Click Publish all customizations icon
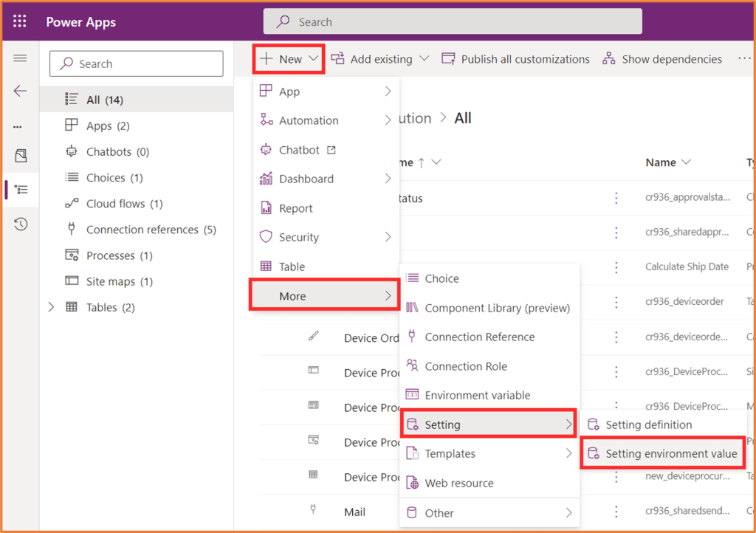756x533 pixels. click(x=447, y=59)
